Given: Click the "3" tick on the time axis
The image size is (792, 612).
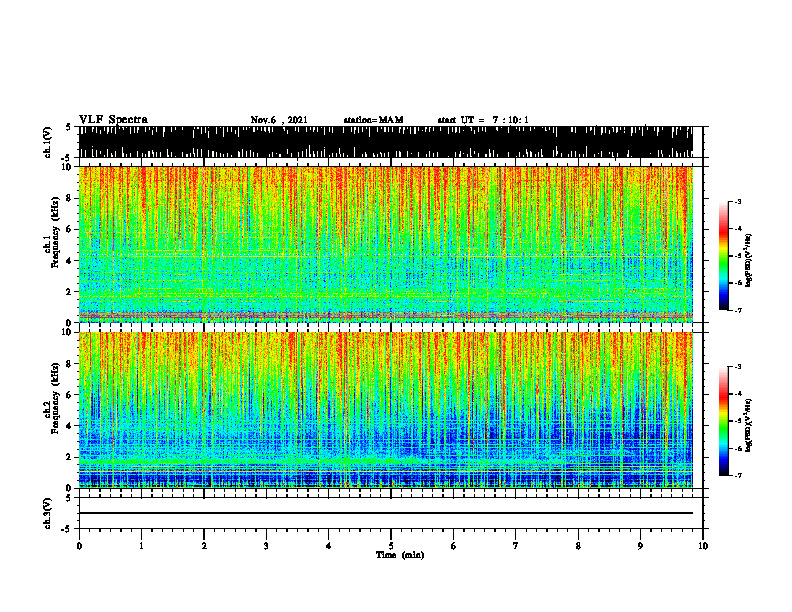Looking at the screenshot, I should pos(266,546).
